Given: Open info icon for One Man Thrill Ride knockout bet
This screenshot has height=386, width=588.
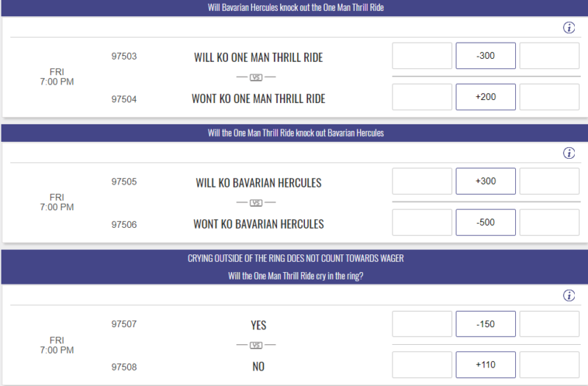Looking at the screenshot, I should click(x=569, y=153).
